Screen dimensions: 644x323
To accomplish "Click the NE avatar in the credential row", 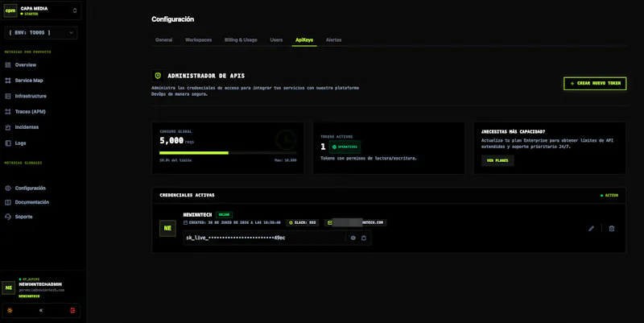I will coord(167,228).
